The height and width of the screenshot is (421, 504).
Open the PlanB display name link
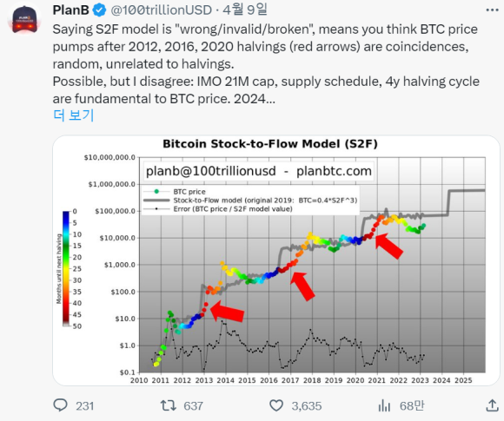pyautogui.click(x=70, y=10)
